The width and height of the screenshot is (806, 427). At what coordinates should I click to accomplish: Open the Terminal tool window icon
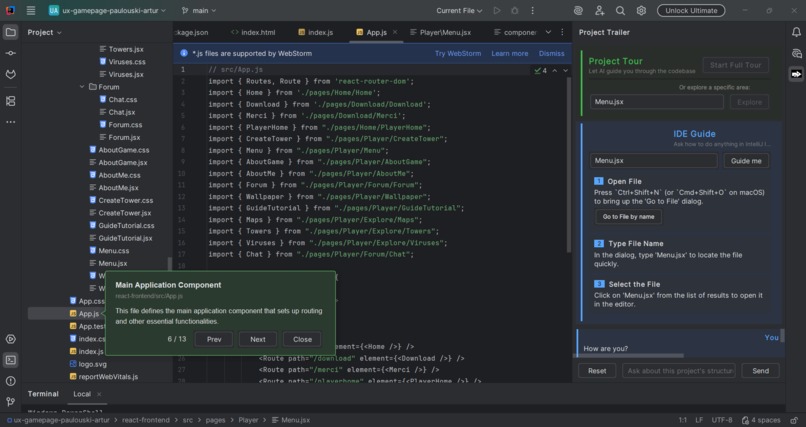click(10, 360)
